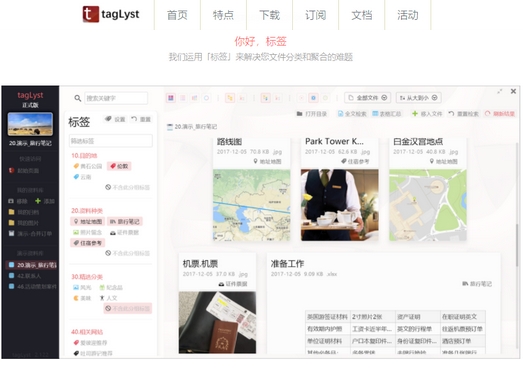Click the 重置检索 button
Screen dimensions: 523x375
point(463,114)
